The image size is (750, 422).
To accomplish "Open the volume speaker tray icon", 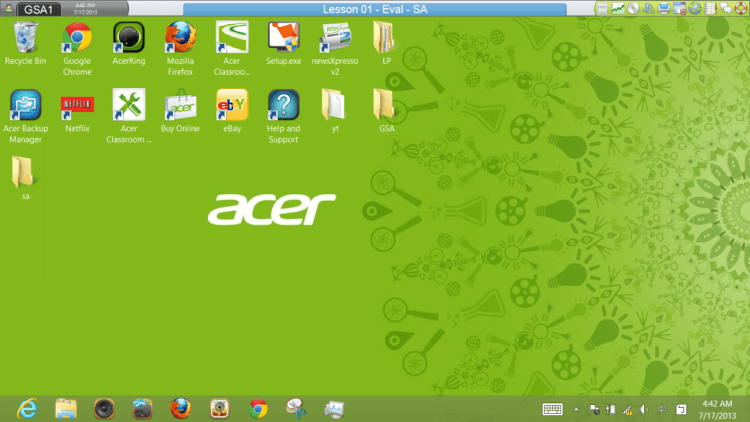I will tap(644, 410).
